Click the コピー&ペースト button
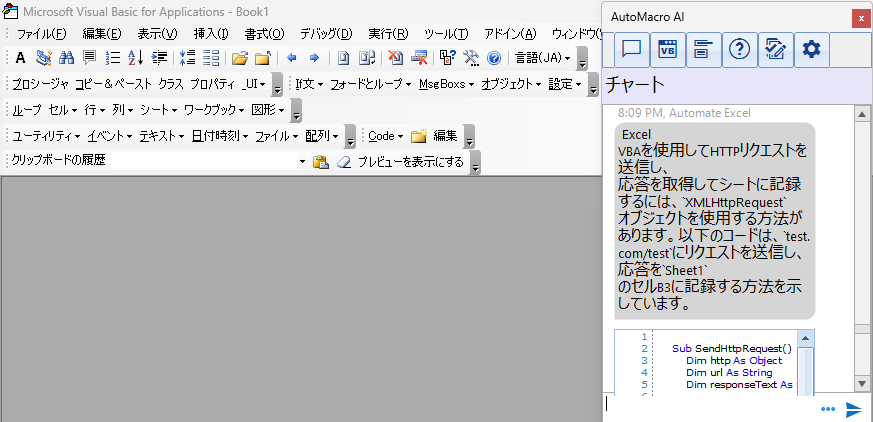This screenshot has height=422, width=873. click(x=114, y=84)
